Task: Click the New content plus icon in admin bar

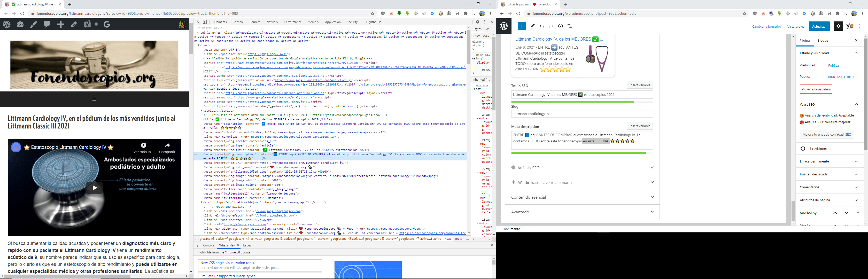Action: [61, 24]
